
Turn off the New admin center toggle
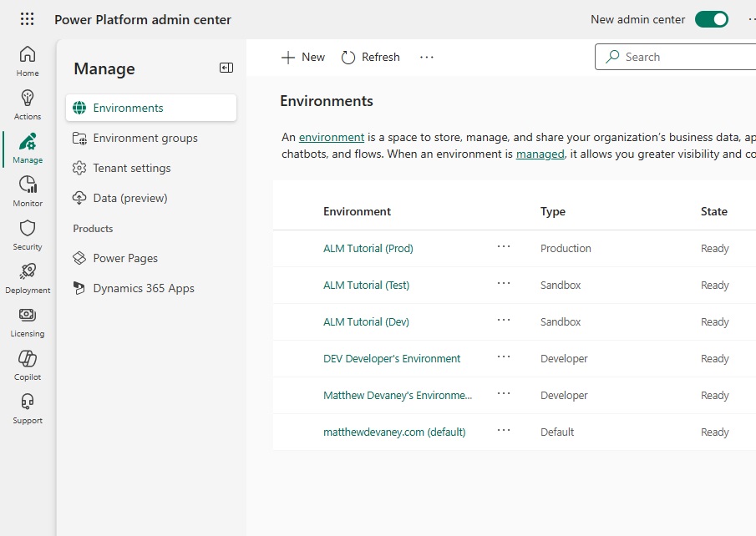711,19
